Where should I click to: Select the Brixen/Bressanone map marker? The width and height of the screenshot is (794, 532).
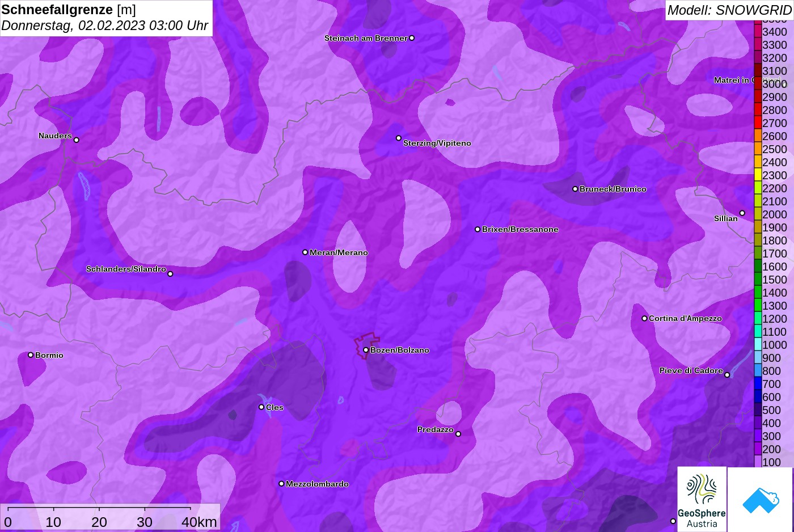[x=478, y=229]
